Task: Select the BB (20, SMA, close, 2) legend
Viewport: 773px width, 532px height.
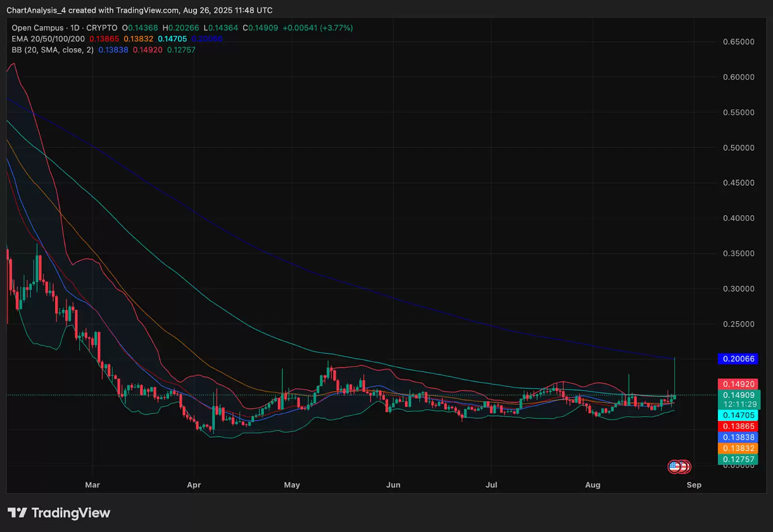Action: coord(53,50)
